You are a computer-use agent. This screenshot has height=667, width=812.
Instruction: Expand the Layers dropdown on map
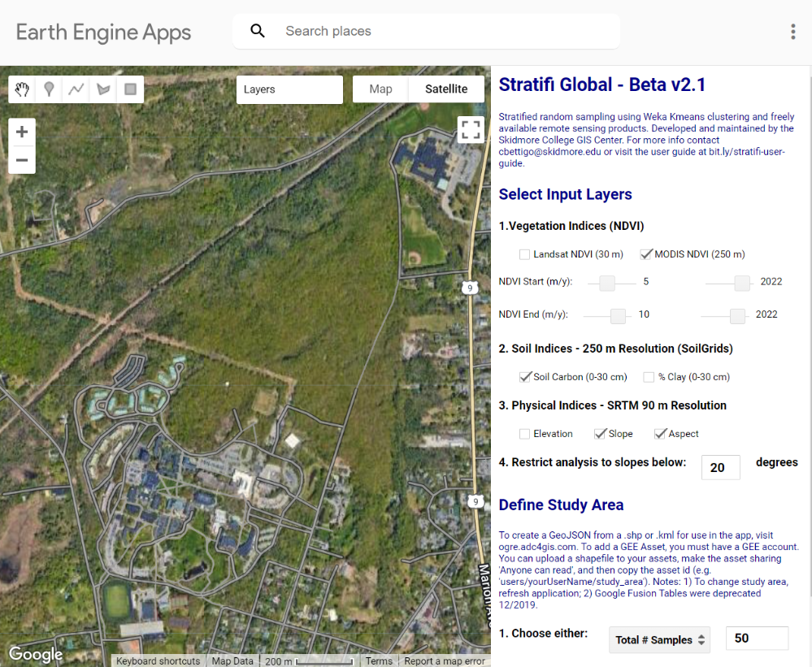click(x=289, y=89)
